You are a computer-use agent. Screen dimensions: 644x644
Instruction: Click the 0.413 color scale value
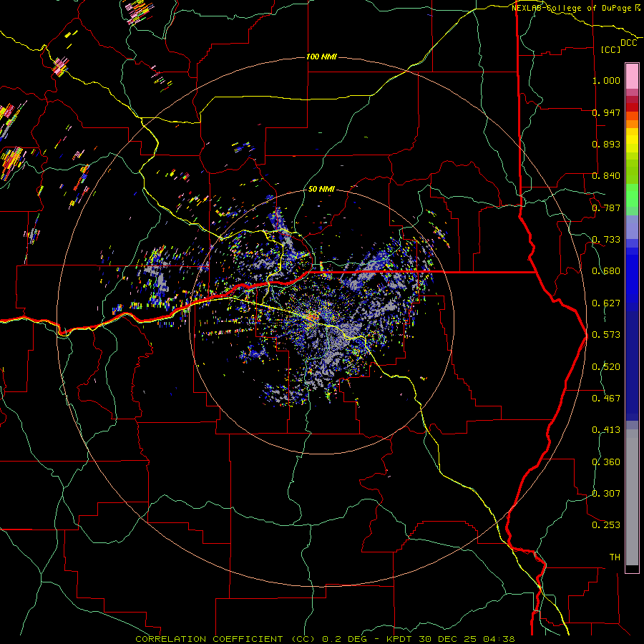coord(606,430)
